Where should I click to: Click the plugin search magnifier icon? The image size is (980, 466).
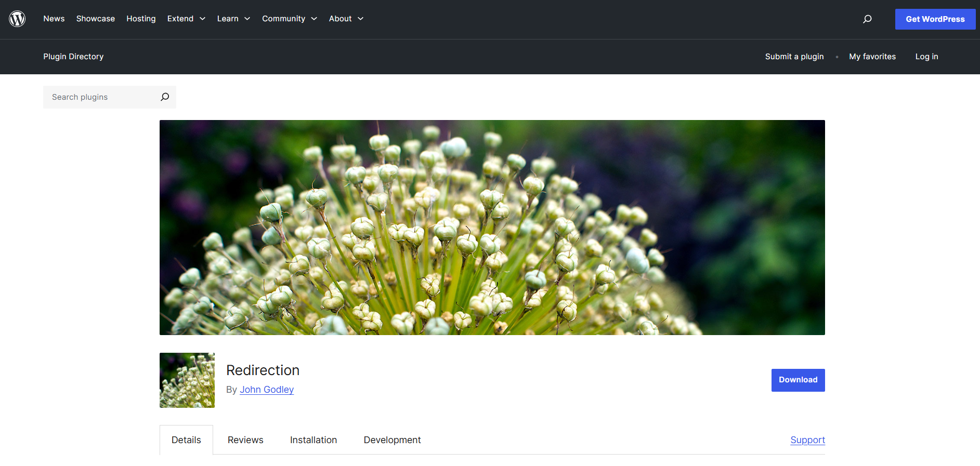[165, 97]
